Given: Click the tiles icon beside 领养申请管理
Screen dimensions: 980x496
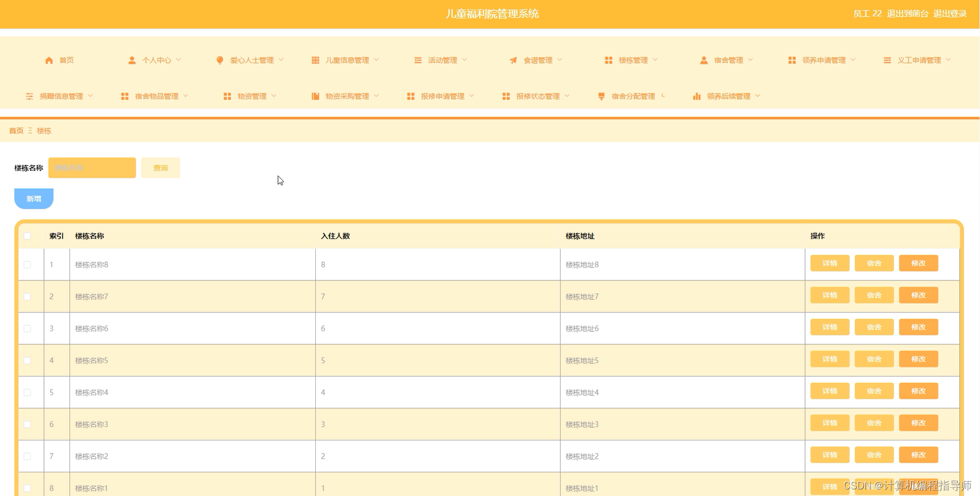Looking at the screenshot, I should pos(792,60).
